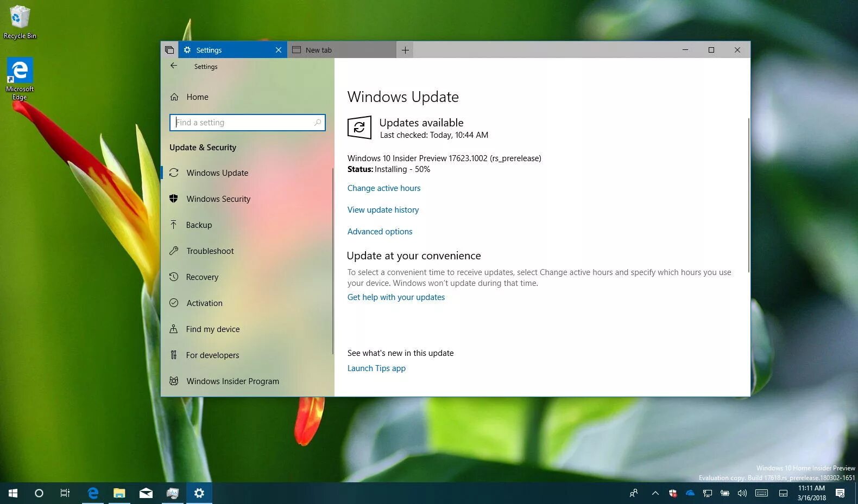The width and height of the screenshot is (858, 504).
Task: Click the Home icon in the sidebar
Action: pos(174,97)
